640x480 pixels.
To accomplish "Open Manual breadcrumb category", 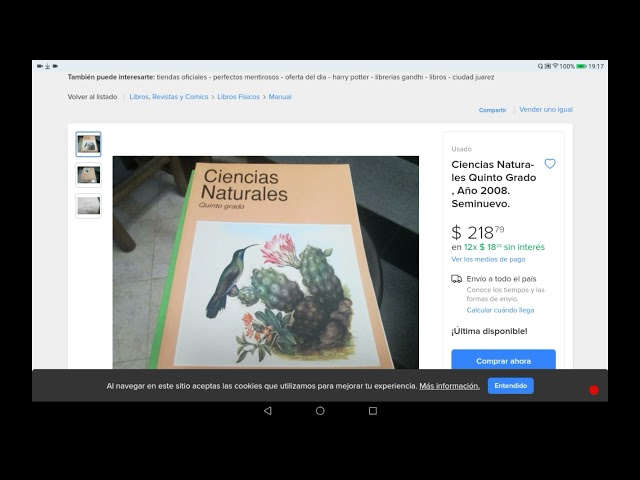I will click(280, 97).
